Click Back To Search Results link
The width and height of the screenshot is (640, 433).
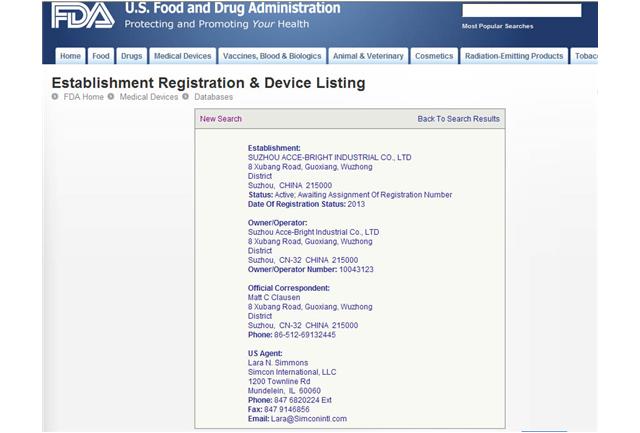tap(458, 119)
